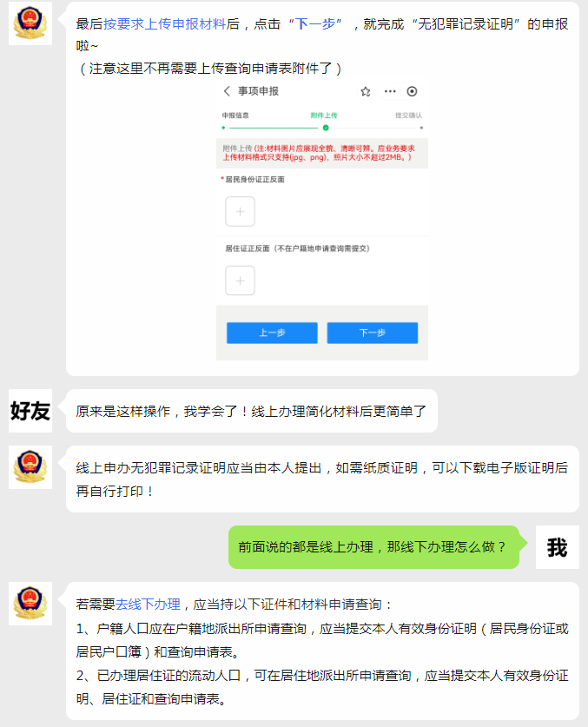Image resolution: width=588 pixels, height=727 pixels.
Task: Select the 提交确认 step label
Action: click(x=408, y=116)
